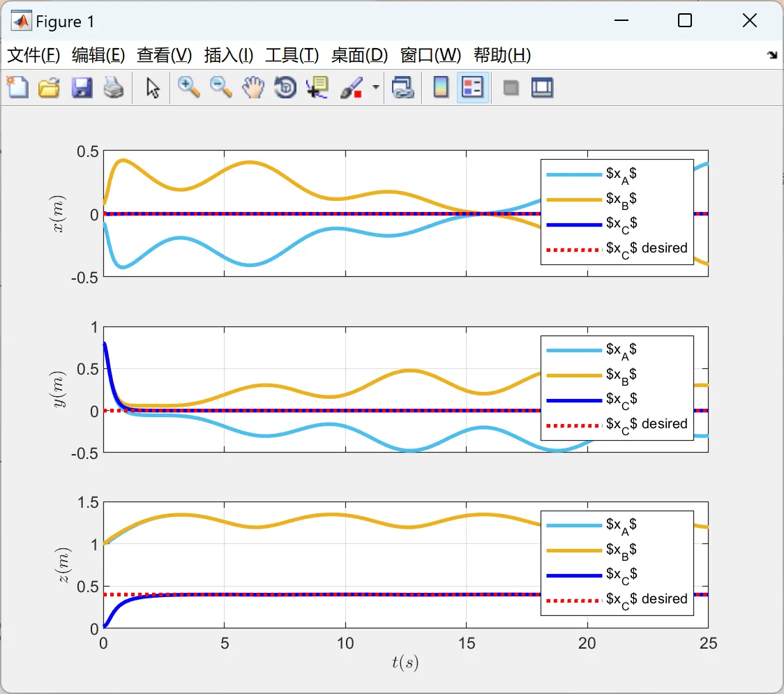Toggle the Insert Legend button
The image size is (784, 694).
click(x=472, y=87)
